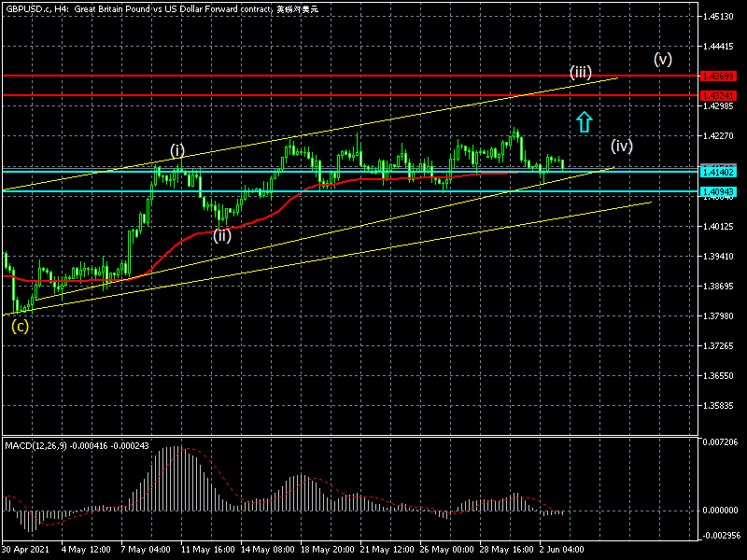Select the (i) wave label
747x560 pixels.
(x=176, y=150)
